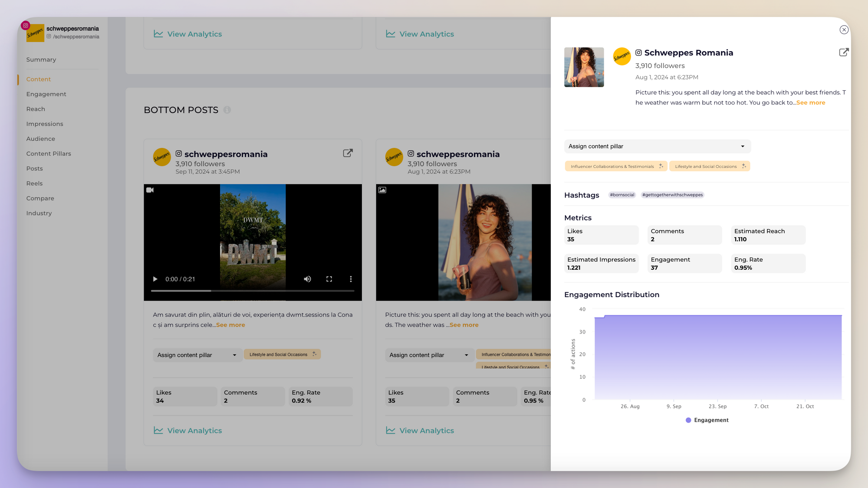Click the close X icon on detail panel
This screenshot has width=868, height=488.
point(845,30)
